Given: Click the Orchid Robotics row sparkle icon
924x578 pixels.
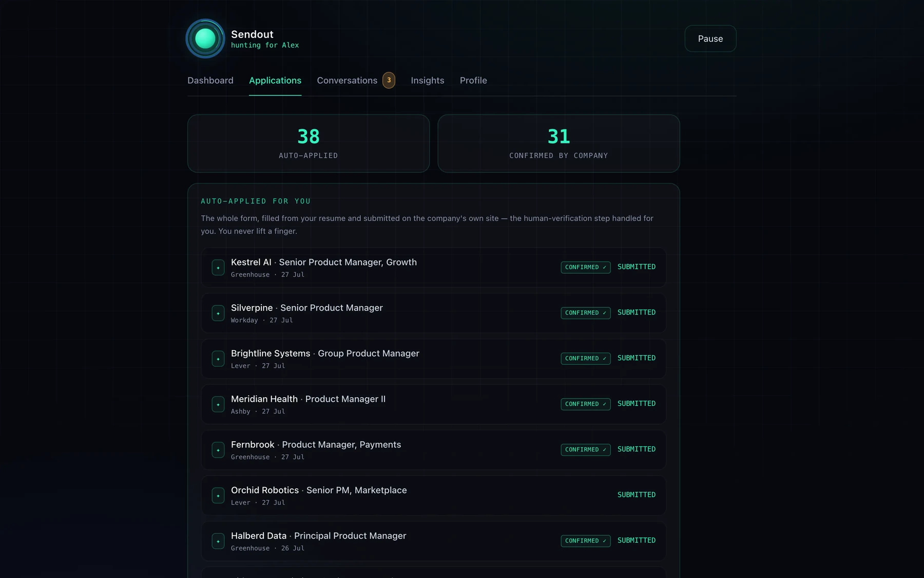Looking at the screenshot, I should point(218,496).
